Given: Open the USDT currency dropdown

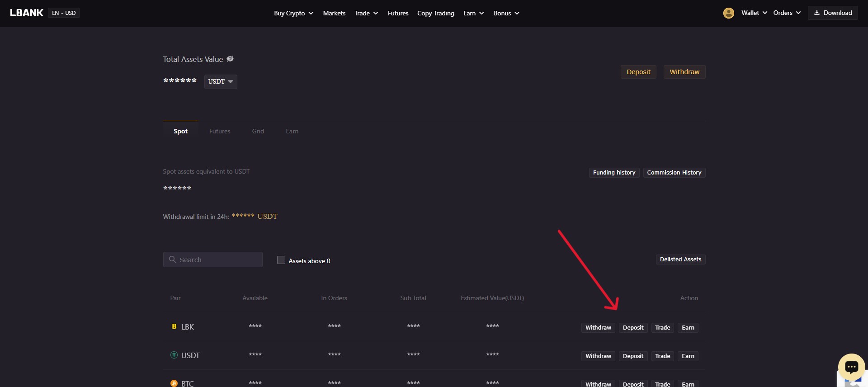Looking at the screenshot, I should click(x=221, y=81).
